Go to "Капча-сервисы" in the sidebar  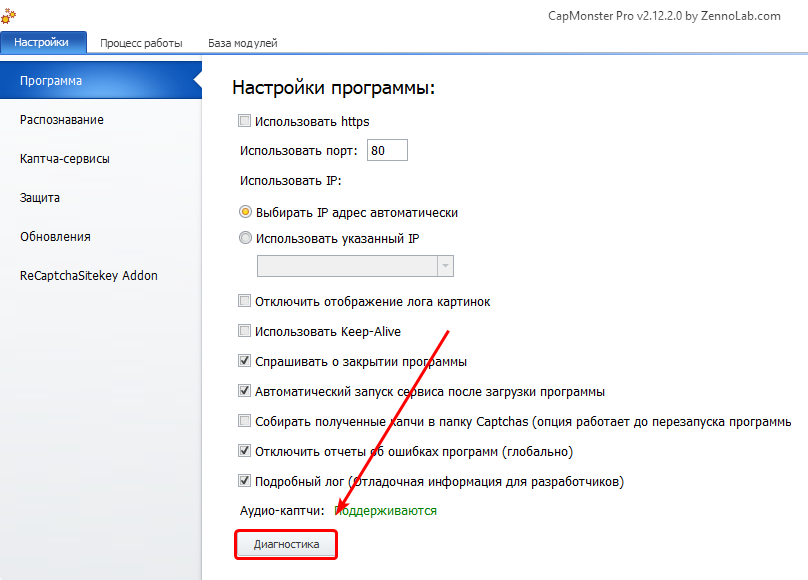[x=65, y=159]
